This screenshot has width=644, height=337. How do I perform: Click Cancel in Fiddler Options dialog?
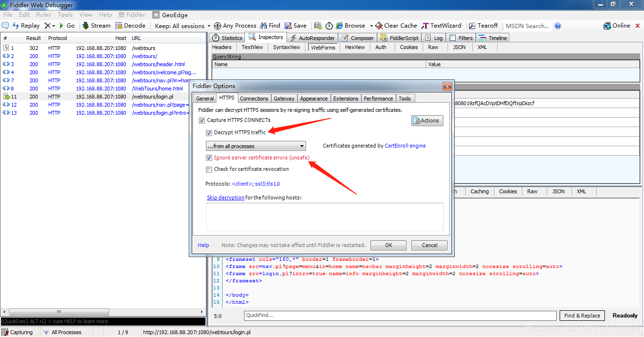click(x=429, y=245)
